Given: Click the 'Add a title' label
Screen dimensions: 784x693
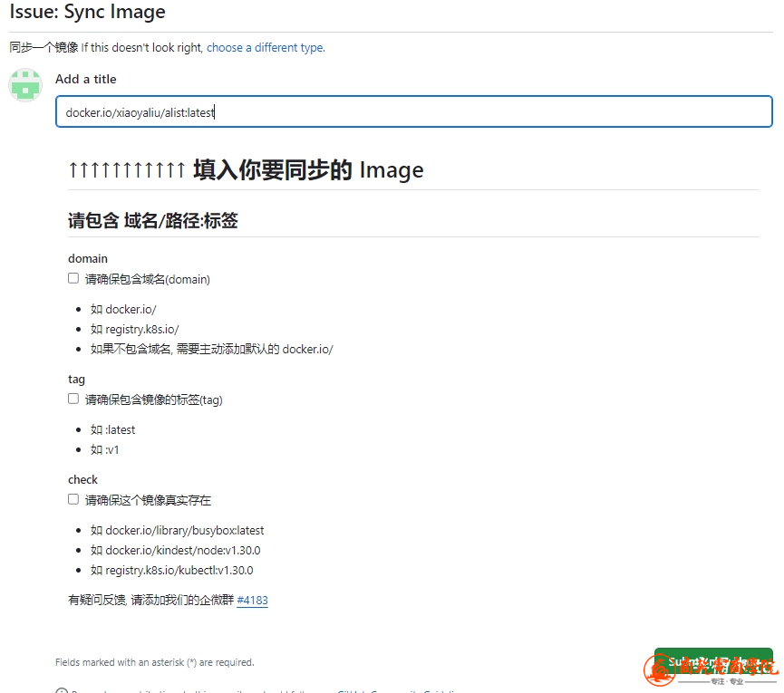Looking at the screenshot, I should click(x=85, y=79).
